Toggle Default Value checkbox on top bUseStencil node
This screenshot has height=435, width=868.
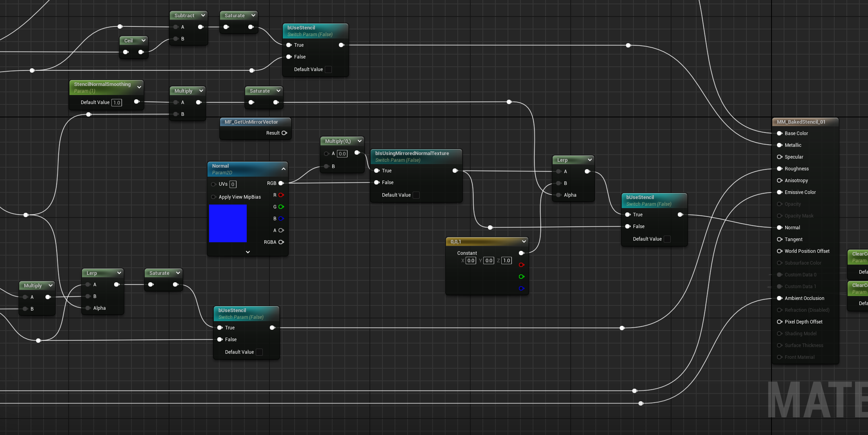point(328,69)
